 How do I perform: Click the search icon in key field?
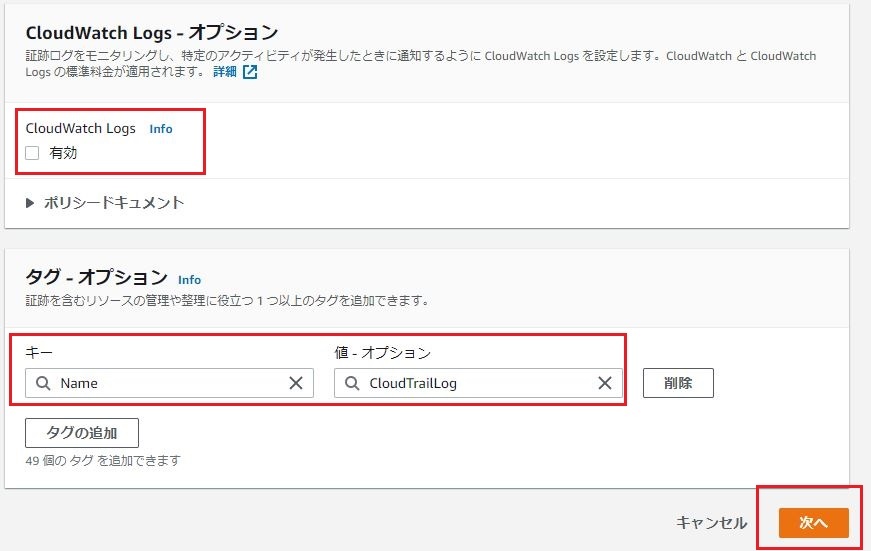(43, 383)
